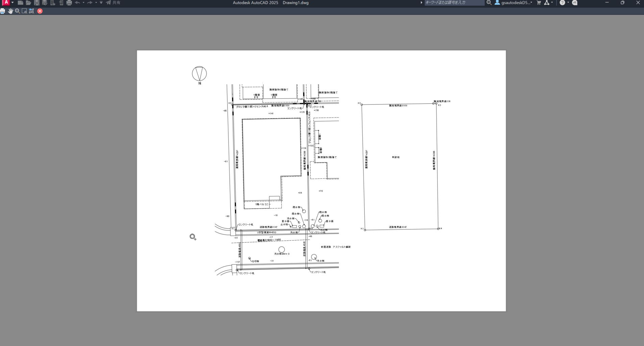The width and height of the screenshot is (644, 346).
Task: Click the Save As icon
Action: pyautogui.click(x=45, y=3)
